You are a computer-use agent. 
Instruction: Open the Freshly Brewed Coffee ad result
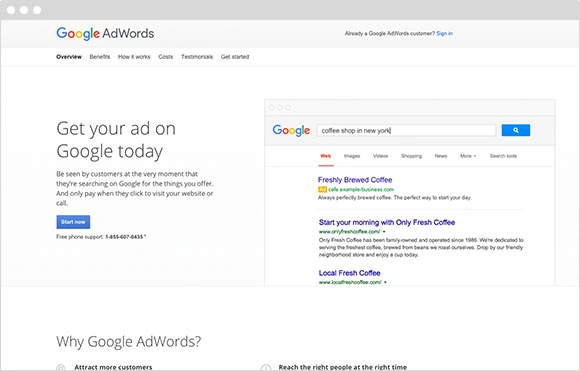(x=355, y=180)
